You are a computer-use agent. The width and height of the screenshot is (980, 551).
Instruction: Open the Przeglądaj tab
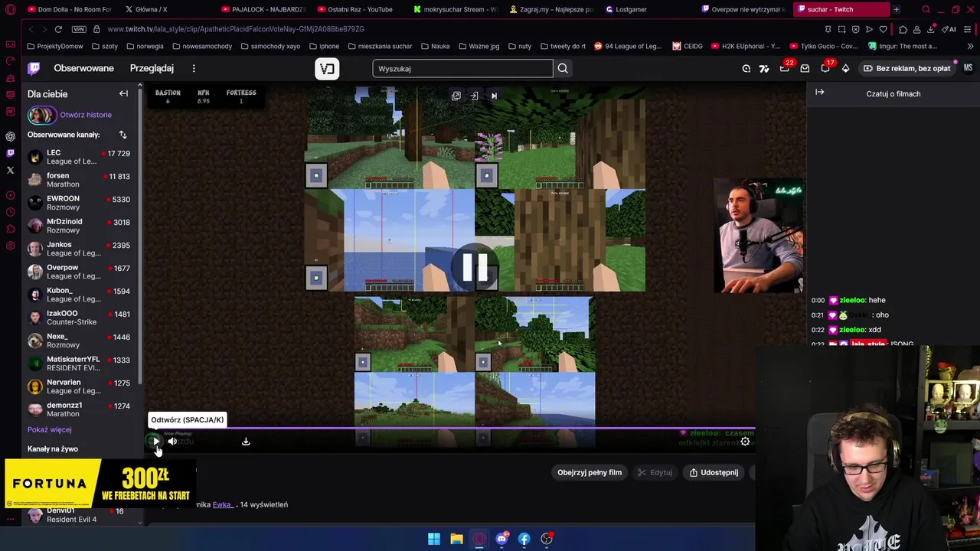pos(152,68)
